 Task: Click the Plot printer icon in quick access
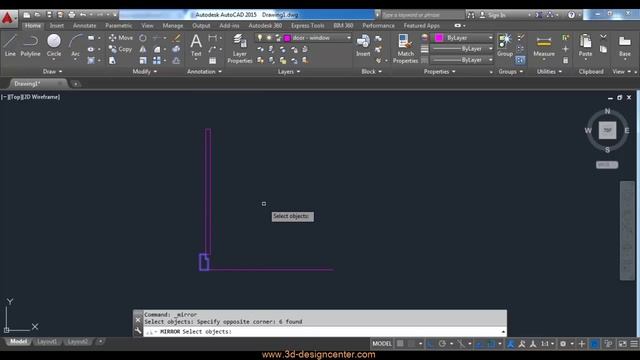(72, 15)
